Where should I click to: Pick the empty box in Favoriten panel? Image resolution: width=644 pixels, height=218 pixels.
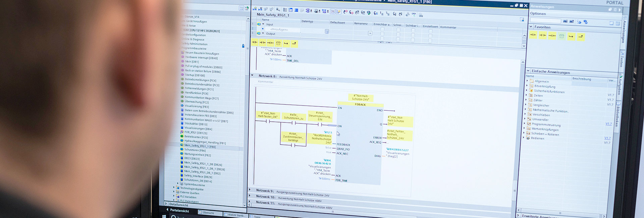coord(562,36)
